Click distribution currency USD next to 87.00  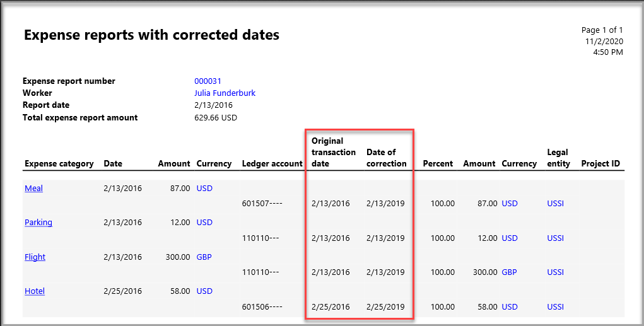510,204
